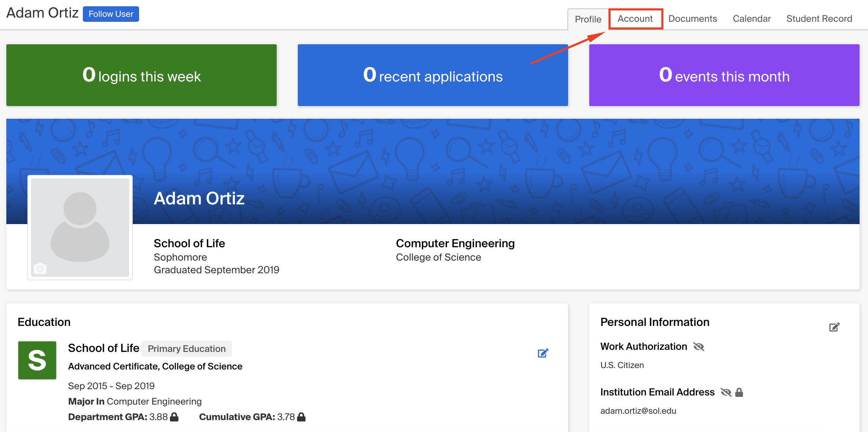Screen dimensions: 868x432
Task: Click the green logins this week tile
Action: point(142,75)
